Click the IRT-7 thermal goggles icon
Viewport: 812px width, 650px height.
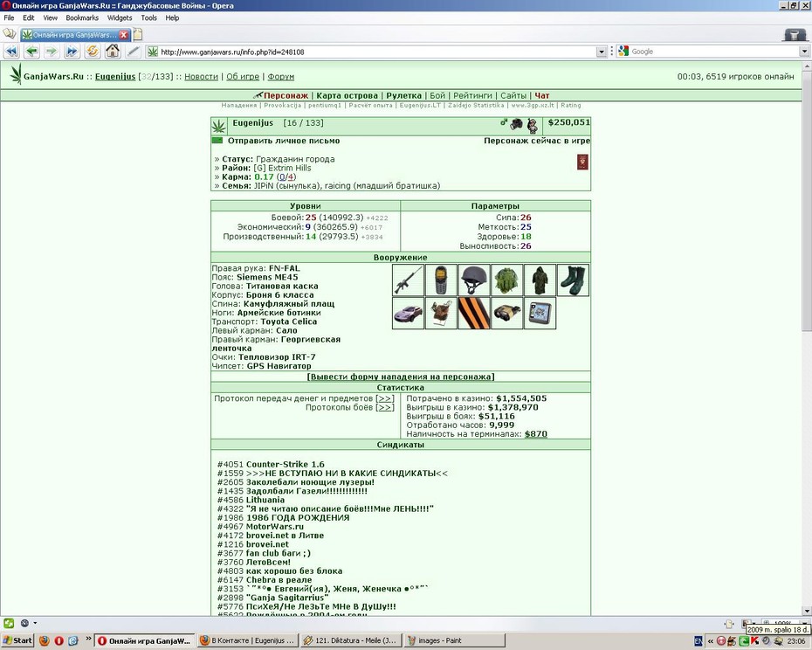point(507,313)
